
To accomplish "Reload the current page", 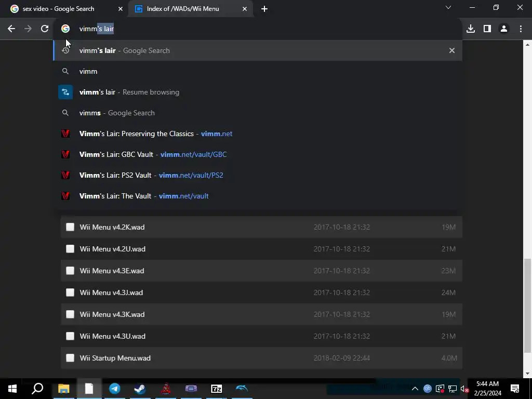I will (x=45, y=29).
